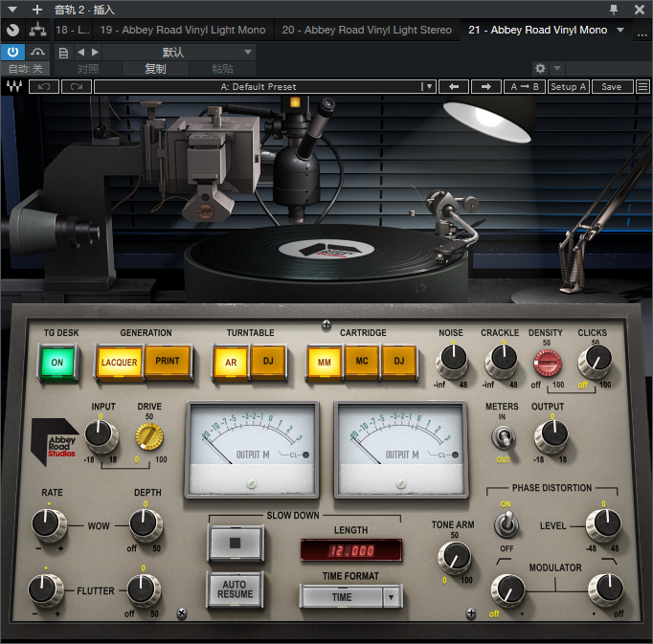Redo change in Waves toolbar
Image resolution: width=653 pixels, height=644 pixels.
tap(77, 86)
